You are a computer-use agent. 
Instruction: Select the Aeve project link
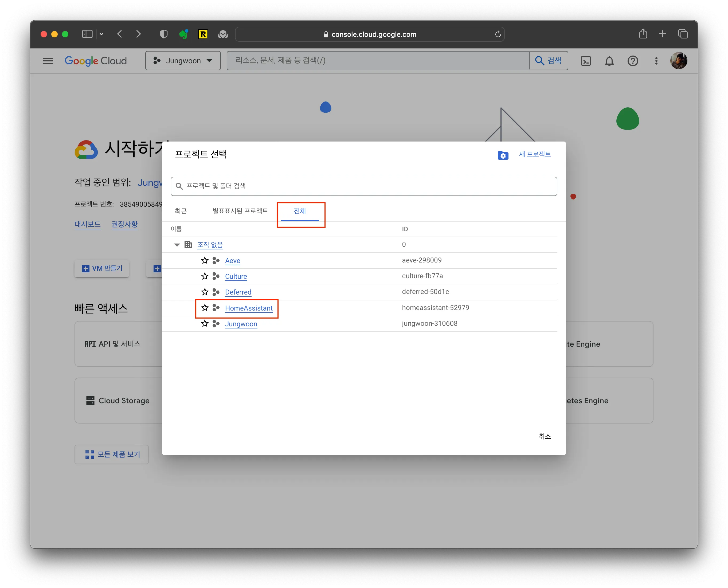[x=232, y=260]
